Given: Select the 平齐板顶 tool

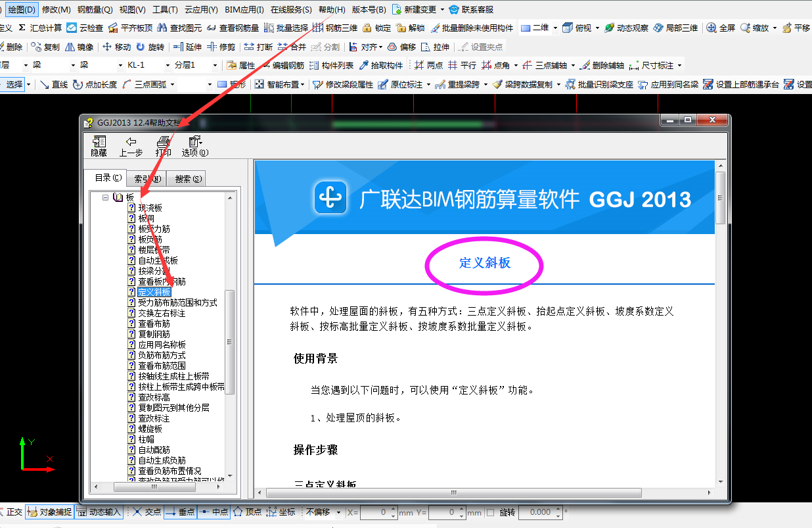Looking at the screenshot, I should (130, 28).
